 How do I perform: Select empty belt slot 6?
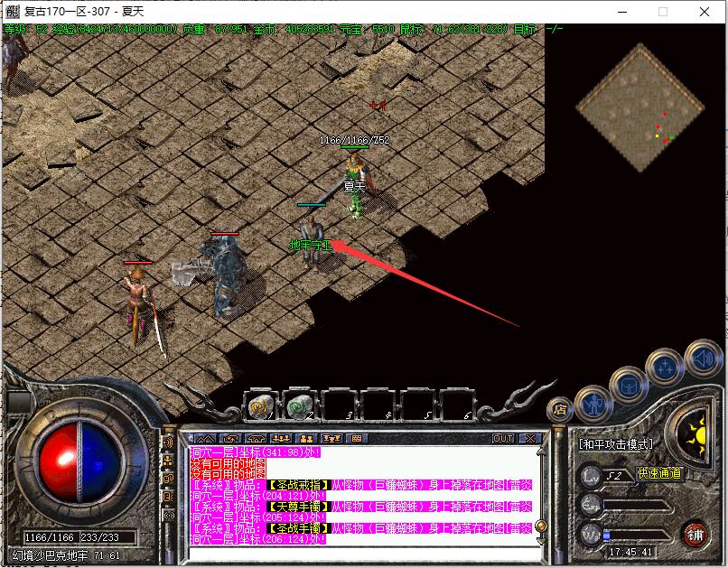tap(457, 407)
